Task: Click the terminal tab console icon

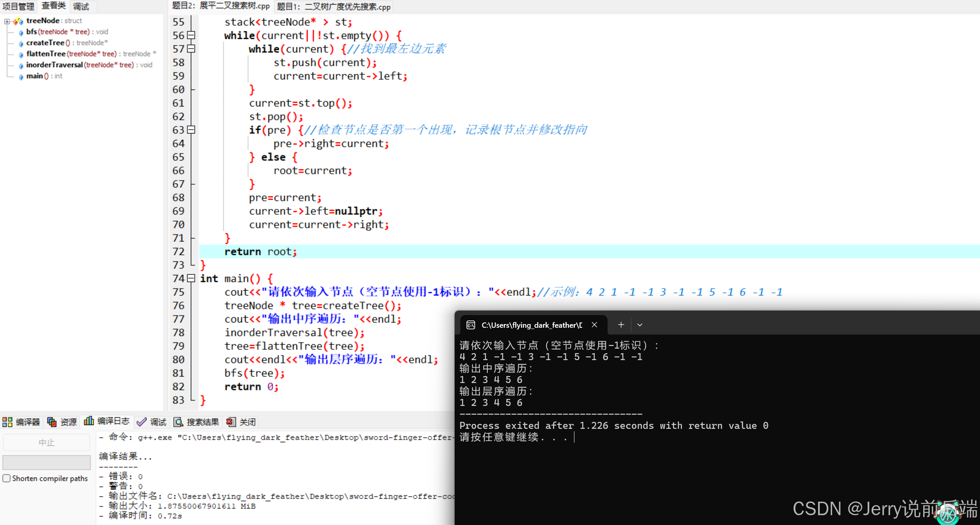Action: click(471, 325)
